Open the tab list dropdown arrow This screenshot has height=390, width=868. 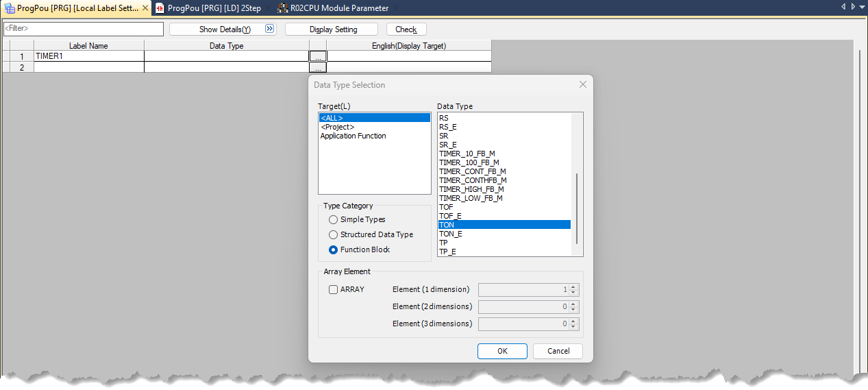tap(853, 7)
